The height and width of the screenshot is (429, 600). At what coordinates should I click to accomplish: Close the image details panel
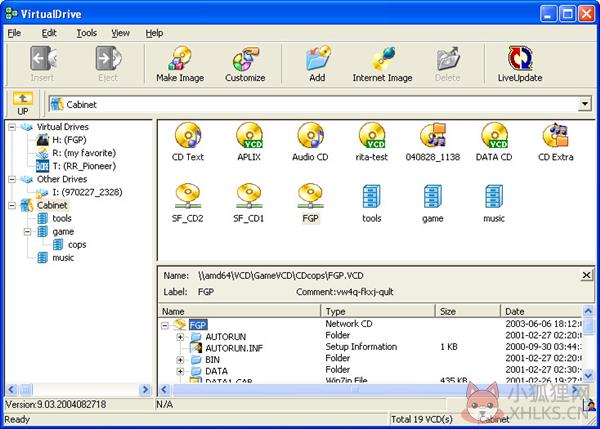[x=586, y=275]
